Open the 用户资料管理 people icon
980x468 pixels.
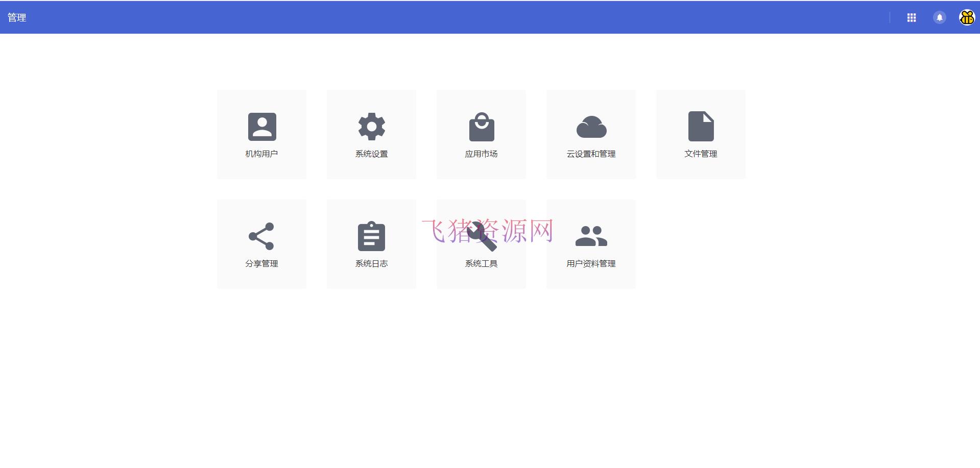(x=591, y=236)
